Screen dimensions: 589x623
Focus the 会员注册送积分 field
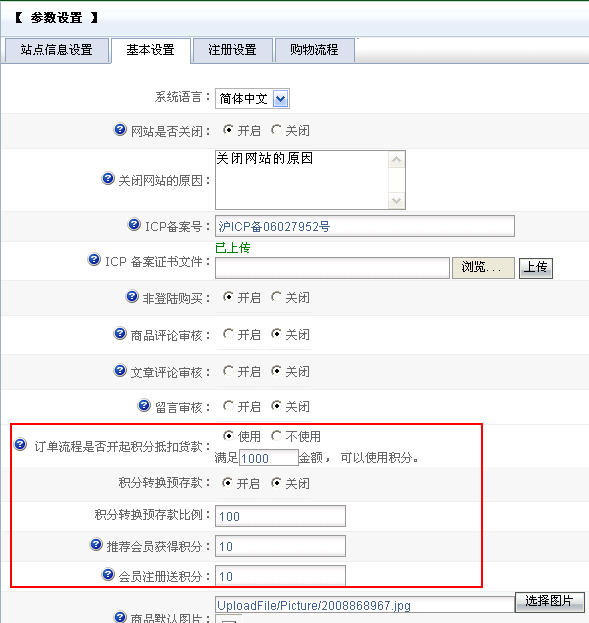click(x=280, y=576)
